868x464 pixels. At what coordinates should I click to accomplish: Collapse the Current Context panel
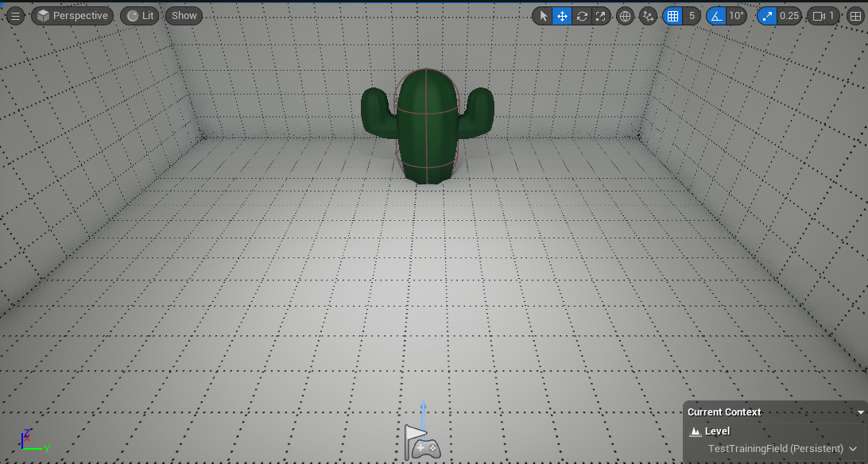(x=860, y=412)
